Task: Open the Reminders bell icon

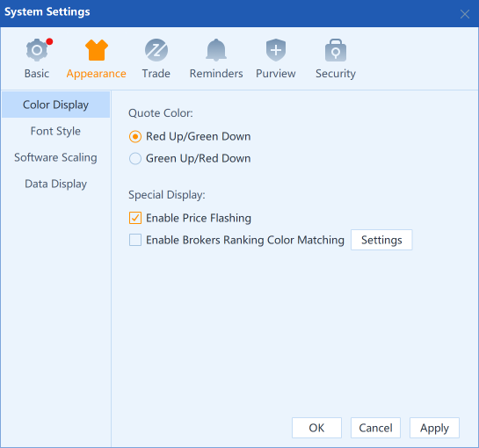Action: (216, 50)
